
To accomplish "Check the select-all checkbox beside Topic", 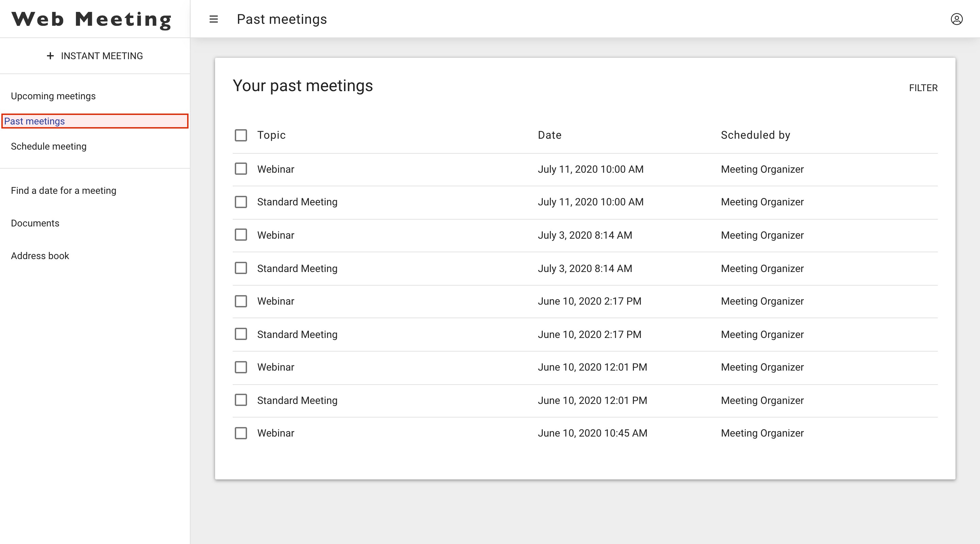I will (x=241, y=135).
